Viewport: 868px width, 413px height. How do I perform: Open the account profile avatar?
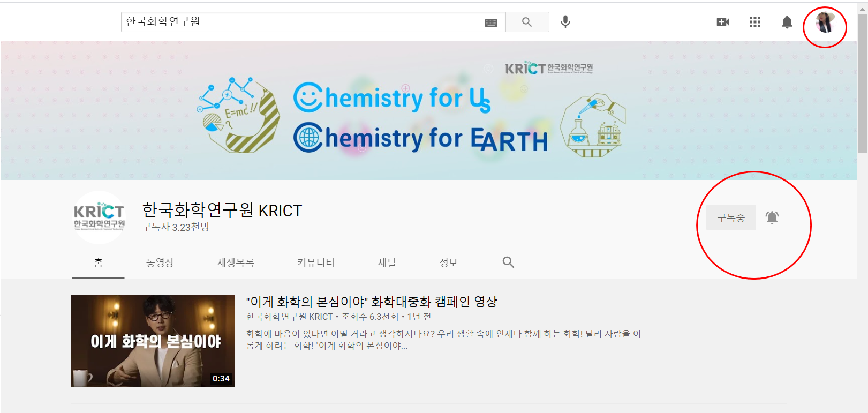825,22
